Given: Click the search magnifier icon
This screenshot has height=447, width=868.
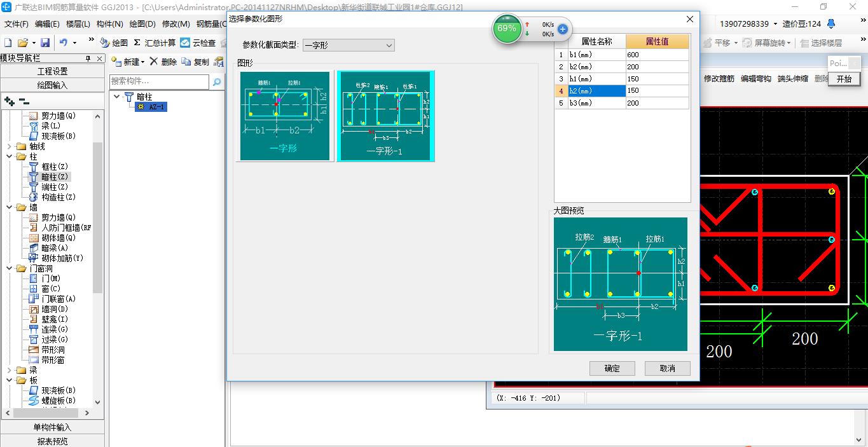Looking at the screenshot, I should click(217, 82).
